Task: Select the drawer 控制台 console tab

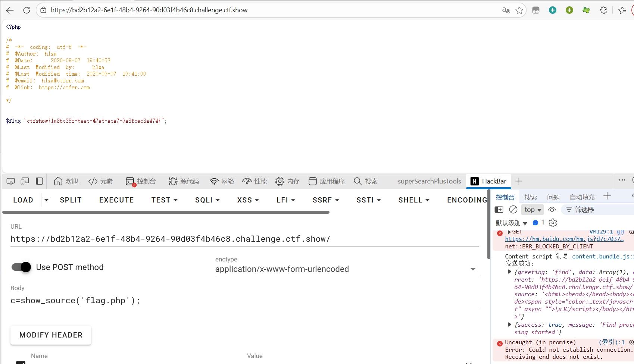Action: click(505, 197)
